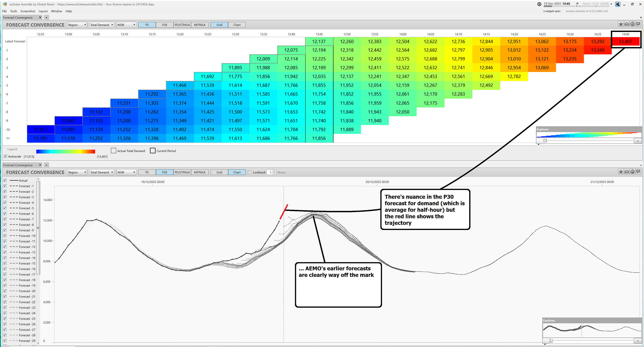The width and height of the screenshot is (644, 347).
Task: Click plus icon in top Explorer panel
Action: coord(638,141)
